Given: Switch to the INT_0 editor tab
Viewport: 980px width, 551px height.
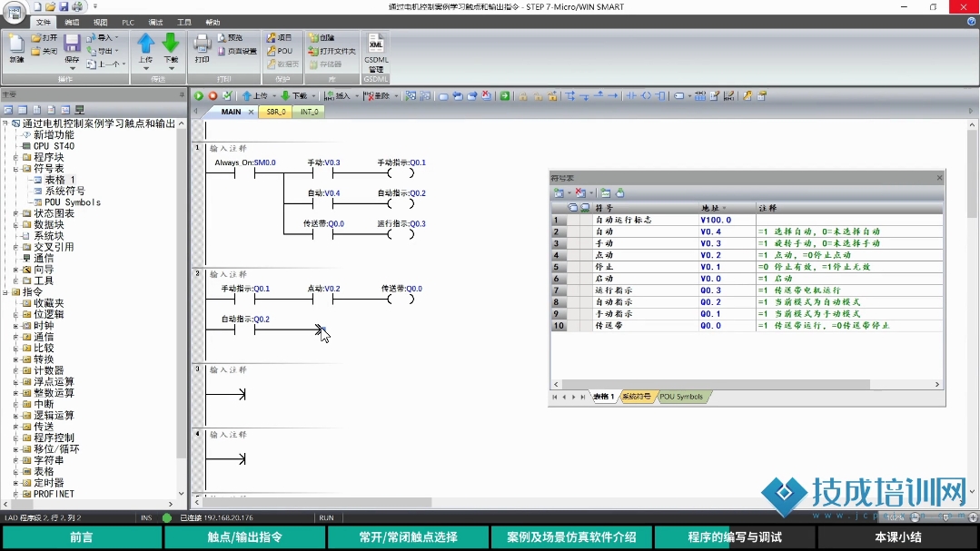Looking at the screenshot, I should point(310,112).
